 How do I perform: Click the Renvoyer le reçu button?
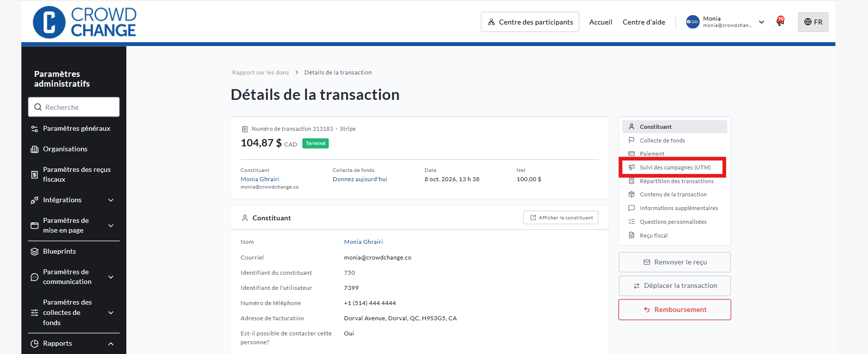[675, 262]
